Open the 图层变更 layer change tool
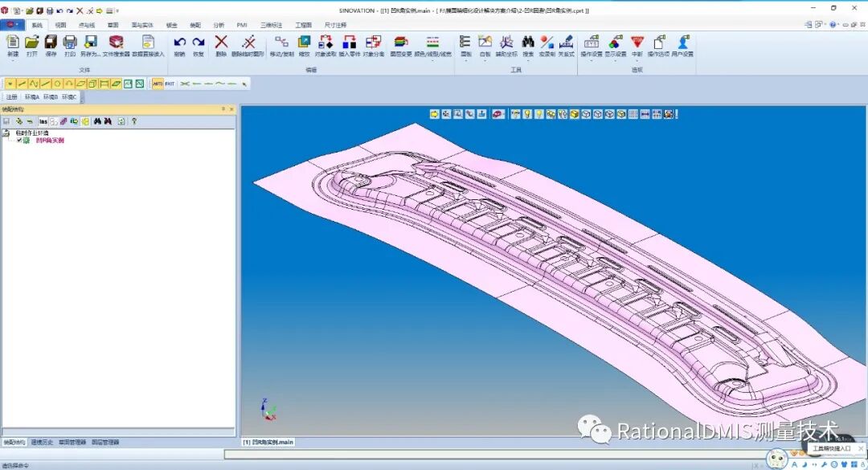The image size is (868, 470). 401,42
